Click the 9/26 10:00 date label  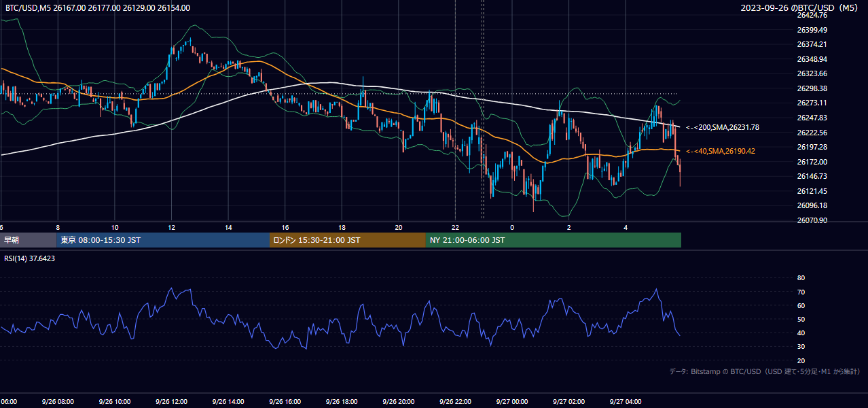(115, 401)
